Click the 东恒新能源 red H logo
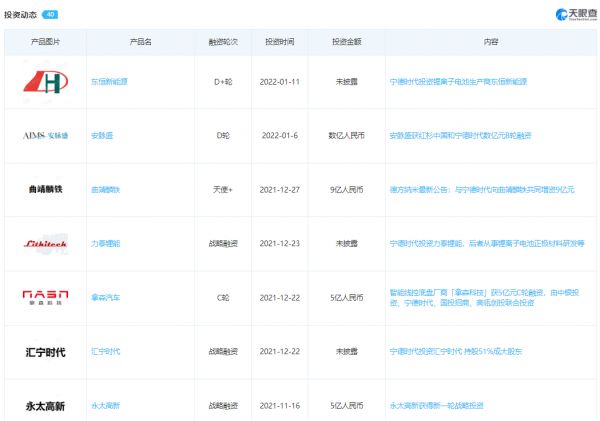This screenshot has height=421, width=600. [45, 81]
